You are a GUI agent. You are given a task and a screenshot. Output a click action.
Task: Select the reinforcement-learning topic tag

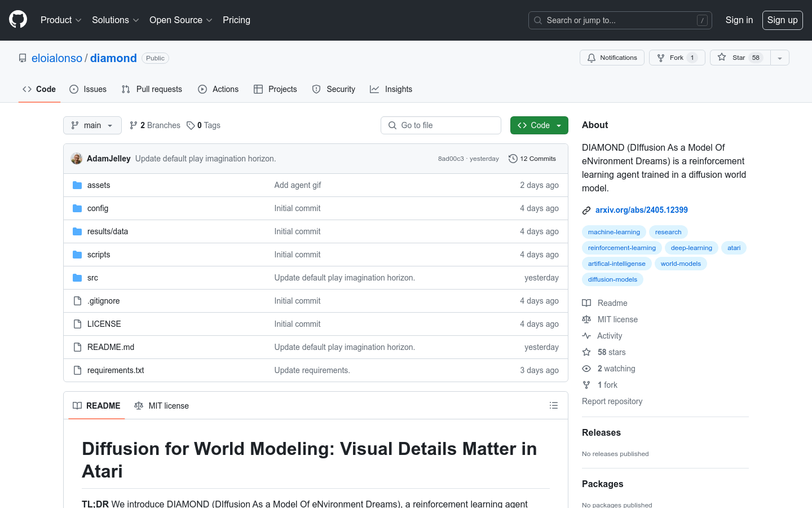(622, 248)
